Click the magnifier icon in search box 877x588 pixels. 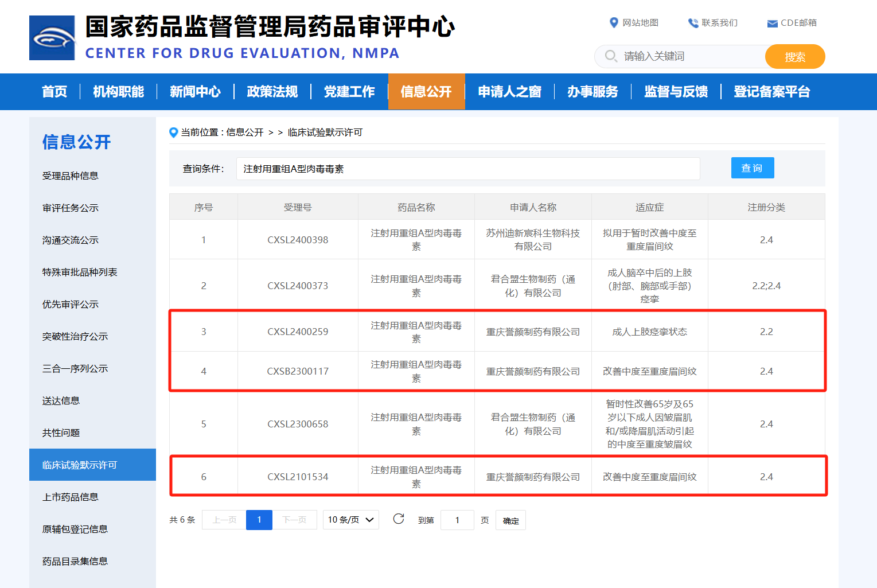coord(611,56)
